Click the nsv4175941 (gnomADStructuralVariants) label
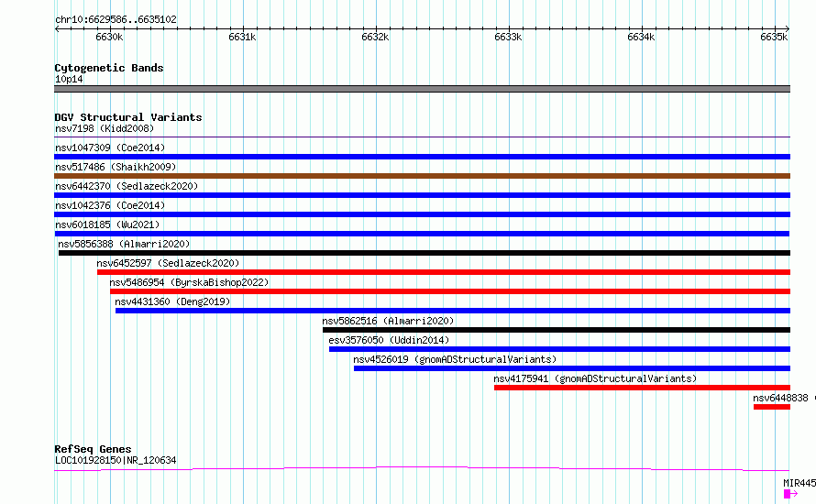The image size is (816, 504). (x=595, y=378)
